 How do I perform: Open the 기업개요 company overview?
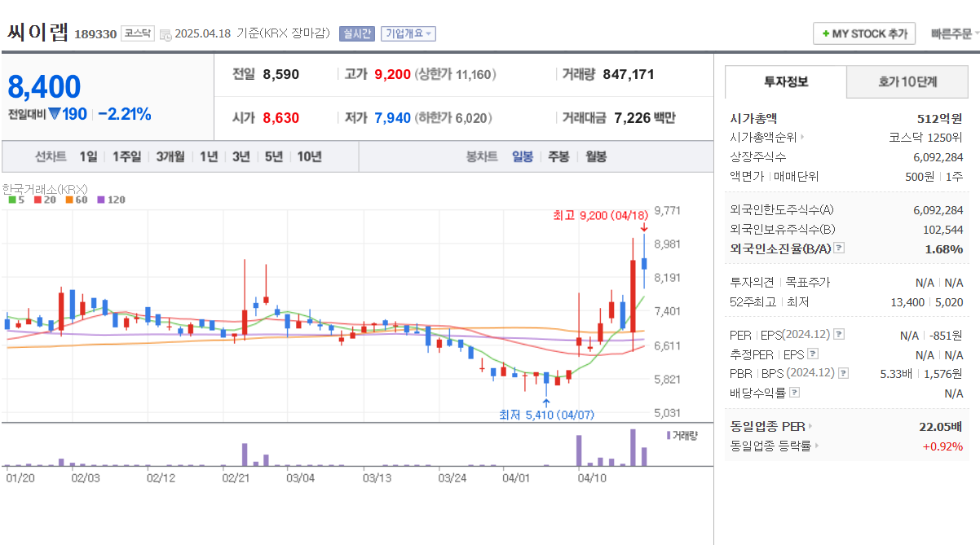408,33
